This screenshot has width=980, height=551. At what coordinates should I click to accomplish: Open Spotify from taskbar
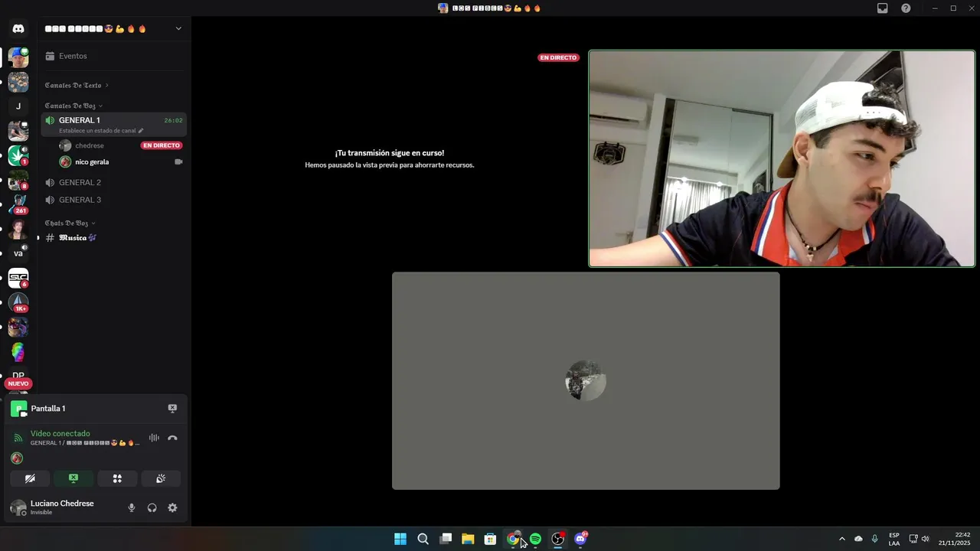point(535,539)
